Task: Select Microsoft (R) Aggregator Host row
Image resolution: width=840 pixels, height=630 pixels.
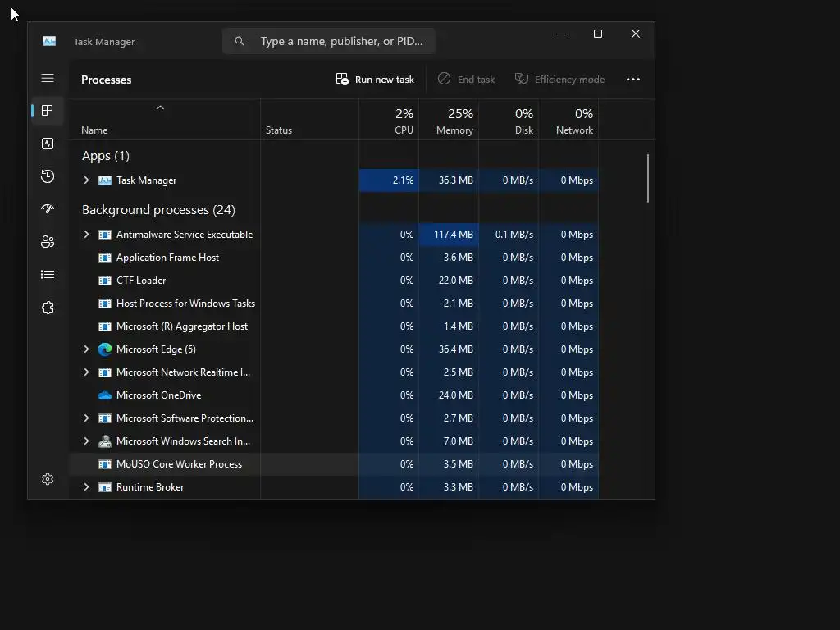Action: tap(334, 326)
